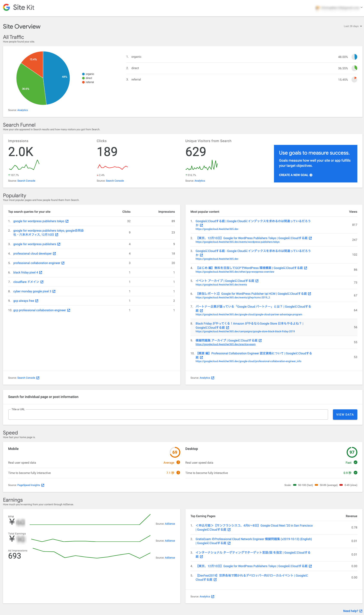The image size is (364, 615).
Task: Open external icon for 【はじめ 編】 GCP WordPress content
Action: point(306,268)
